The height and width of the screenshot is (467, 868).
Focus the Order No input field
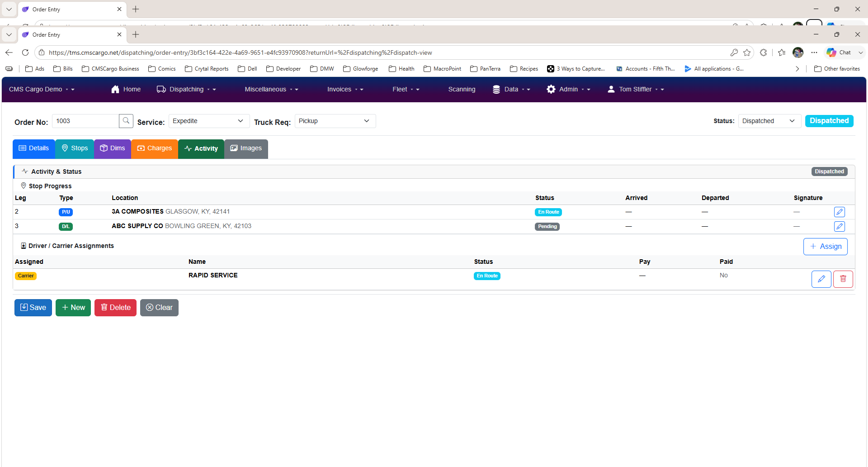pos(86,121)
